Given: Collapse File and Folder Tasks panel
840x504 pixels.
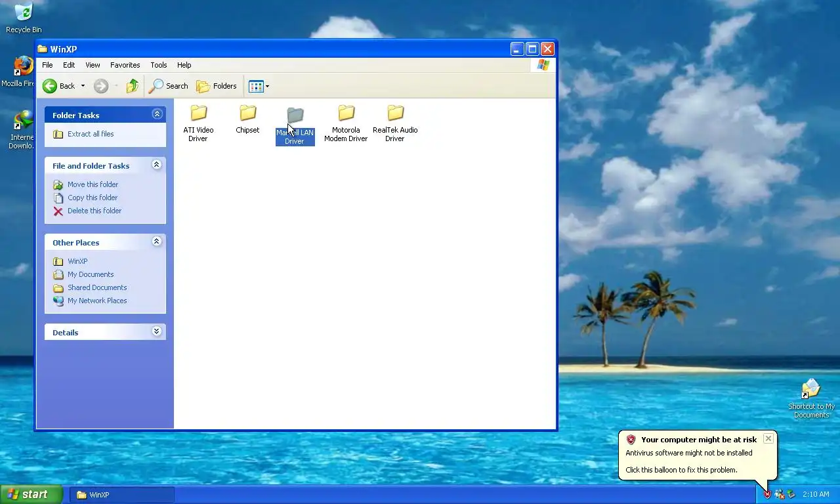Looking at the screenshot, I should [157, 165].
